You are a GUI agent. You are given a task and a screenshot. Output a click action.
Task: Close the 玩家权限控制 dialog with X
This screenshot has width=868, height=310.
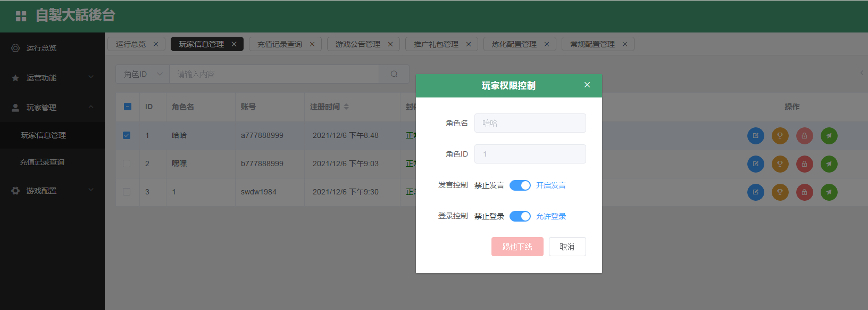point(587,85)
